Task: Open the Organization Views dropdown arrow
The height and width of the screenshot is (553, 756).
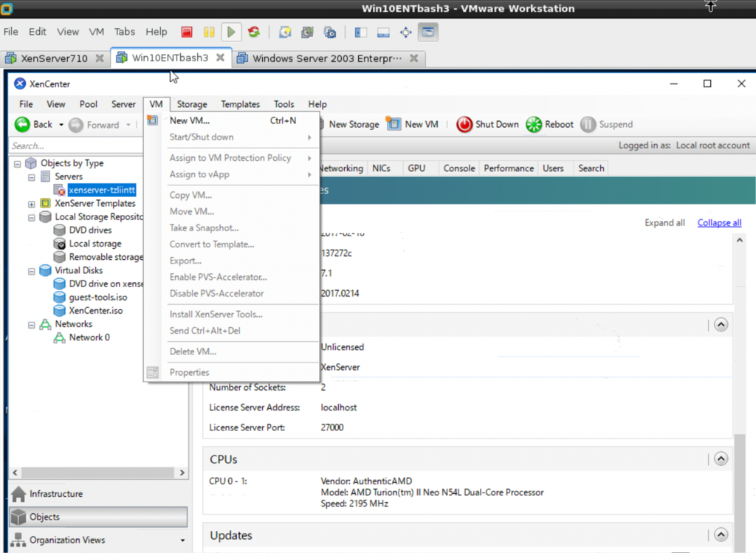Action: click(183, 540)
